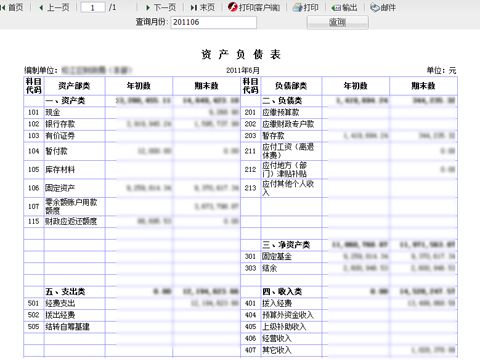
Task: Select the 预算外资金收入 row label
Action: (x=288, y=315)
